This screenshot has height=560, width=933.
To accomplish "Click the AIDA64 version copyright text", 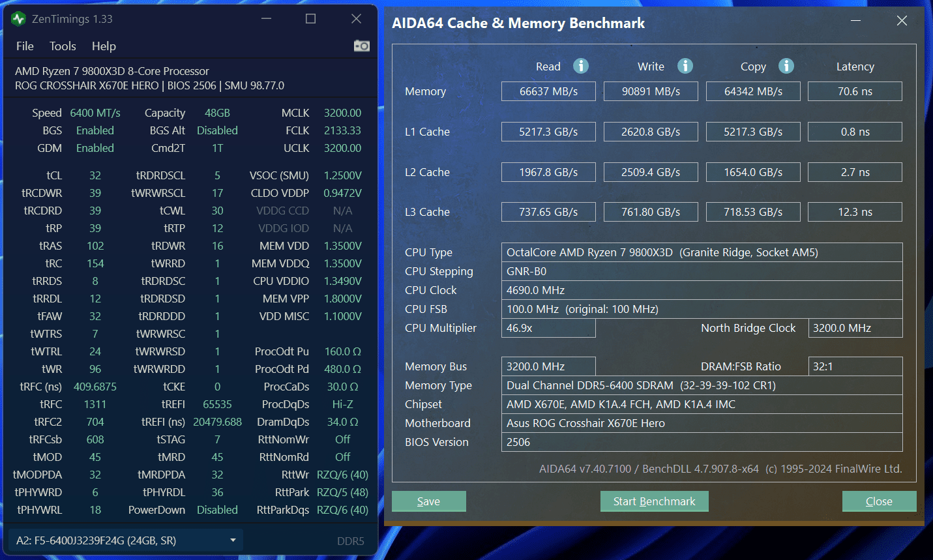I will (x=720, y=469).
